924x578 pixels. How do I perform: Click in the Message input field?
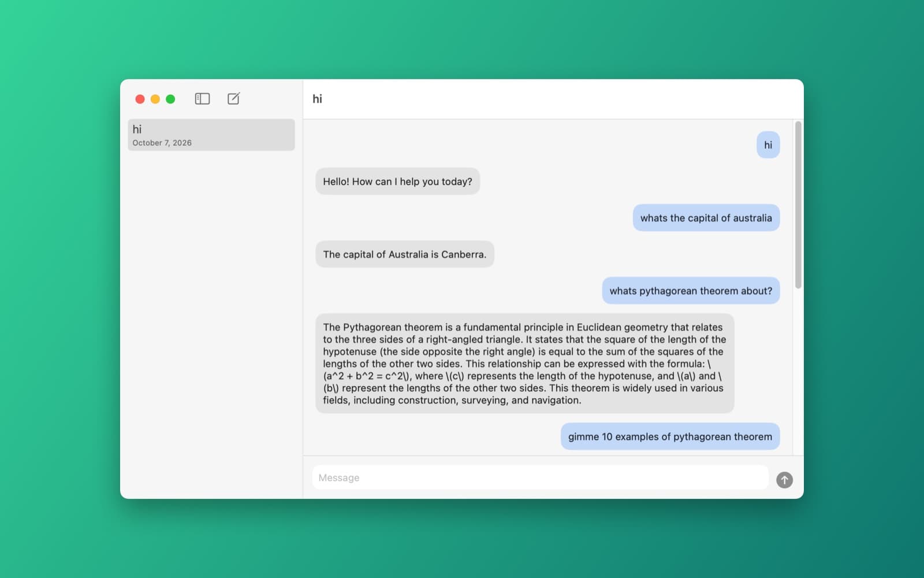coord(541,477)
